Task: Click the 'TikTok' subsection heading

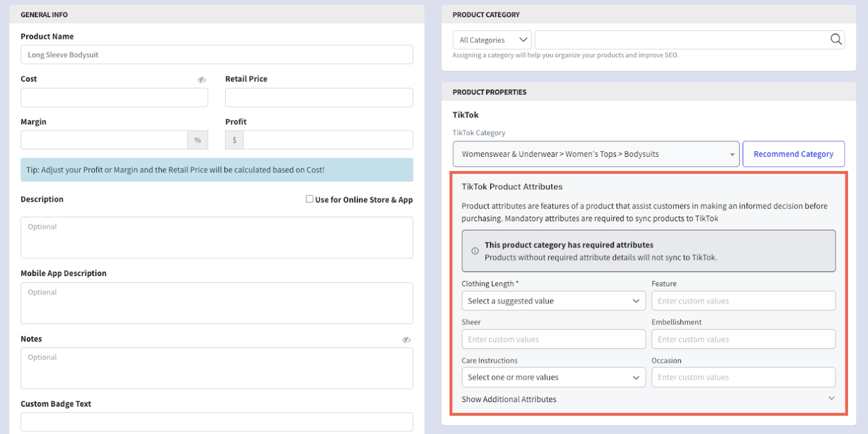Action: pos(465,115)
